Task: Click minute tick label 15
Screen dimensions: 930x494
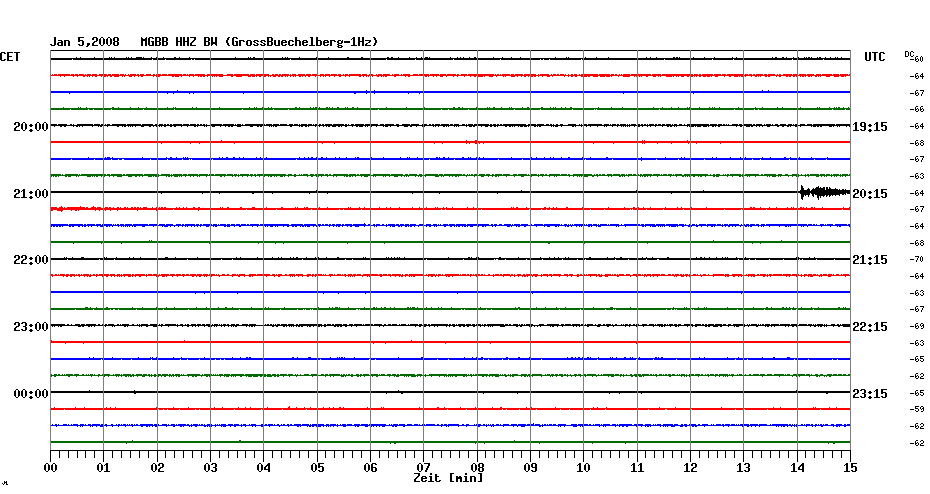Action: click(851, 468)
